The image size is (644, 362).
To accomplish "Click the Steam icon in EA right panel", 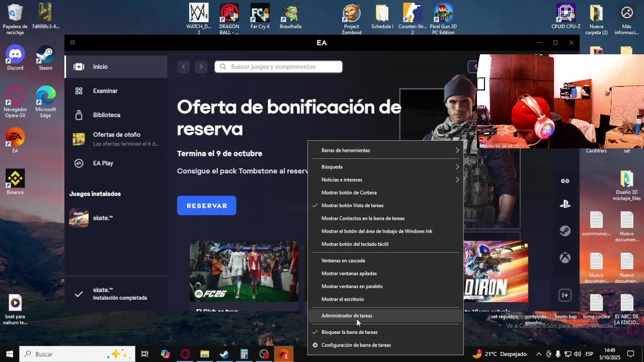I will pos(565,231).
